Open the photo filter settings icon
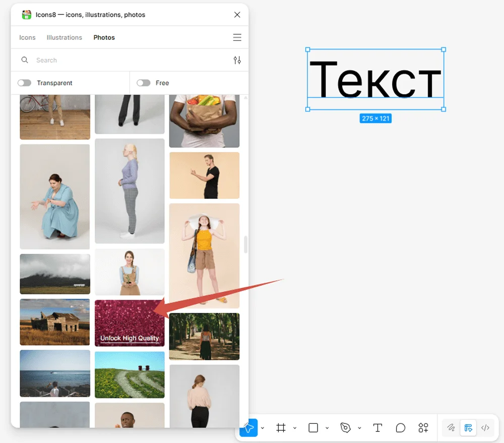 point(237,60)
